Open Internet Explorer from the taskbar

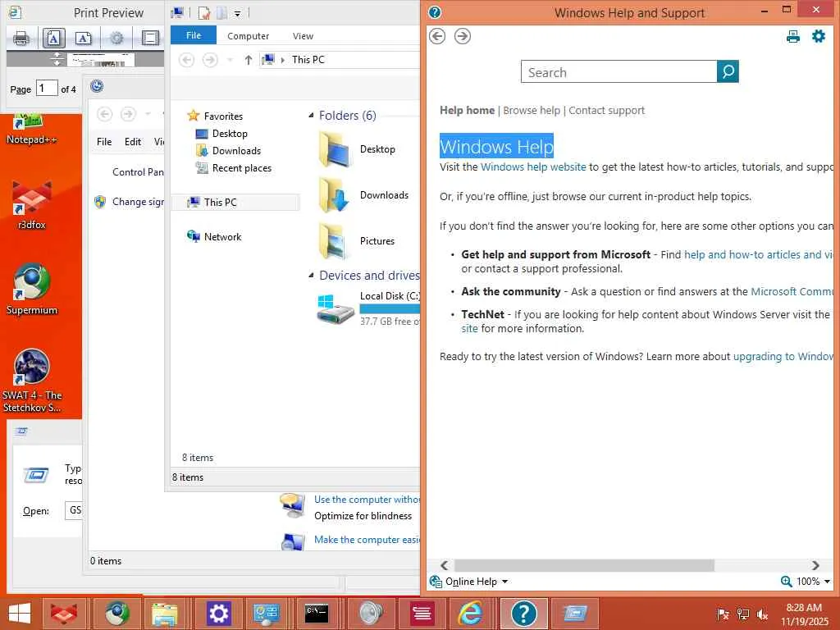pyautogui.click(x=470, y=614)
